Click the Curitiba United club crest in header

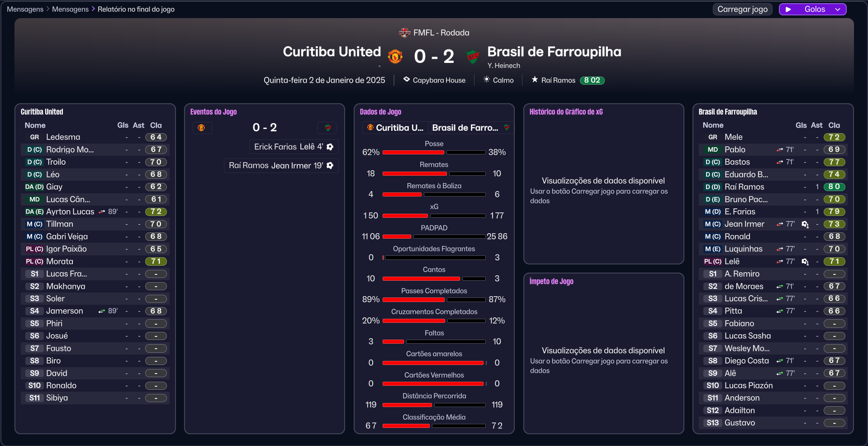pyautogui.click(x=395, y=57)
